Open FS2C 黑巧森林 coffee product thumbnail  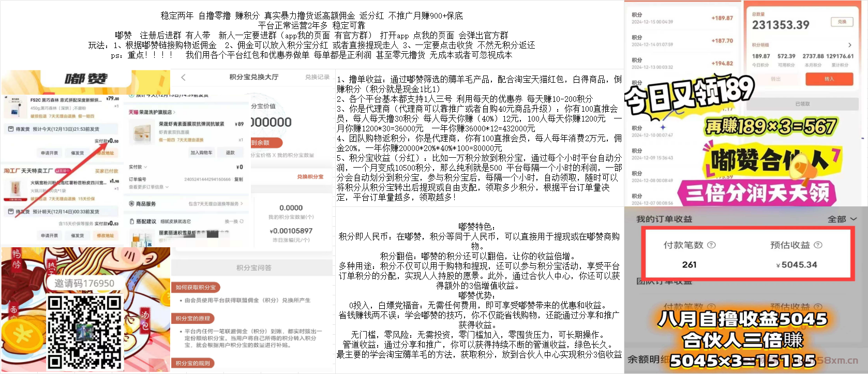pyautogui.click(x=16, y=108)
